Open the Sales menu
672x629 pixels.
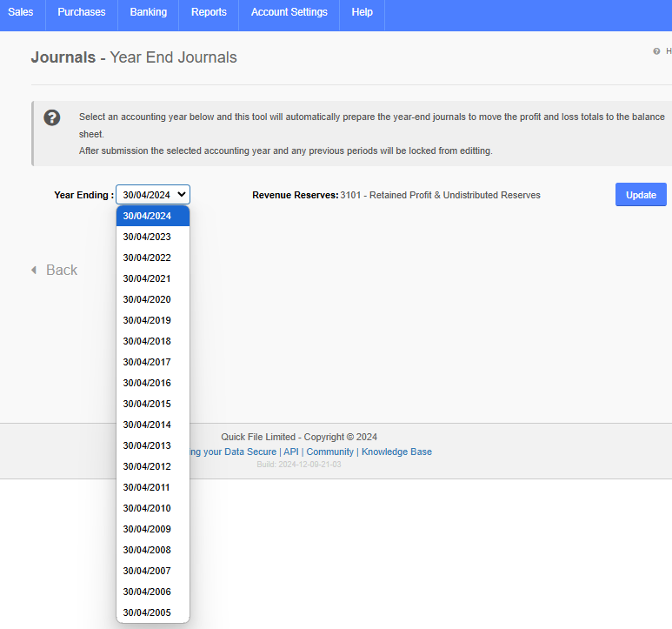21,12
